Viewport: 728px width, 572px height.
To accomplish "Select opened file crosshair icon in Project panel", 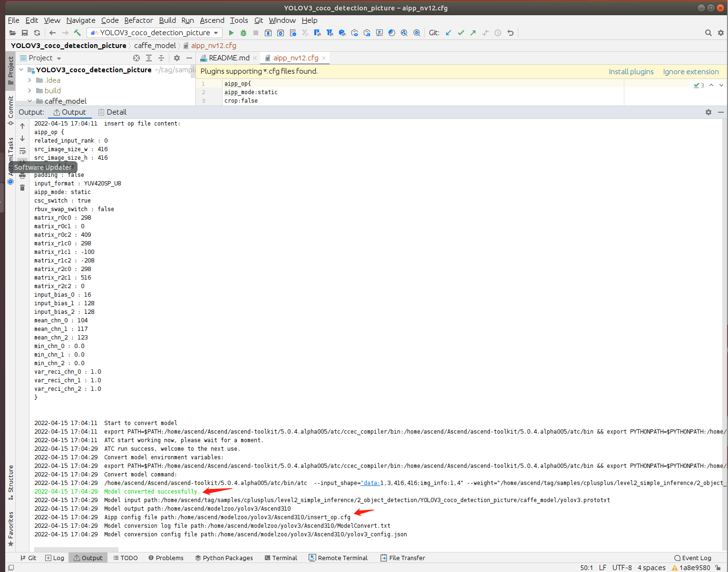I will 136,58.
